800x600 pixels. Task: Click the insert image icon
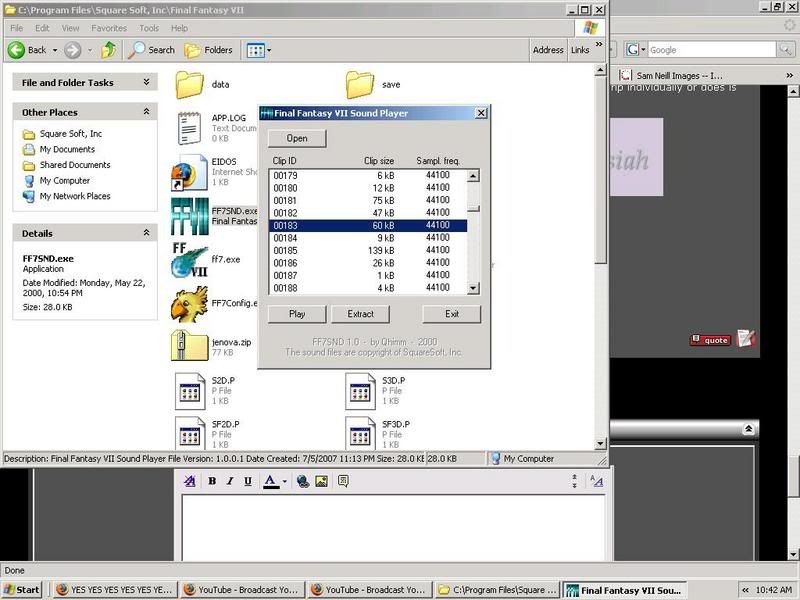click(x=321, y=481)
